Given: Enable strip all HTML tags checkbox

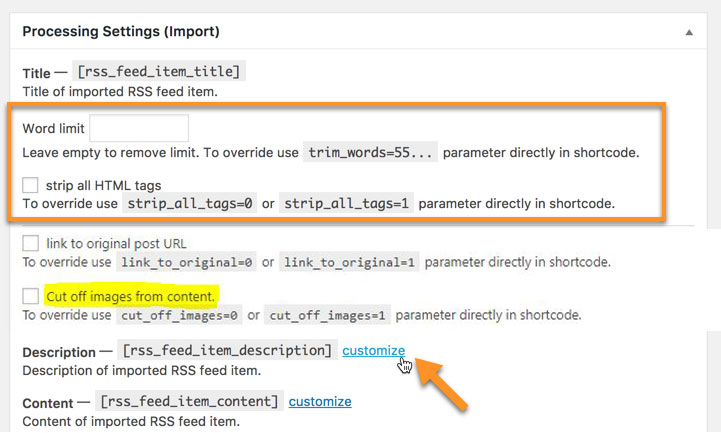Looking at the screenshot, I should click(x=30, y=185).
